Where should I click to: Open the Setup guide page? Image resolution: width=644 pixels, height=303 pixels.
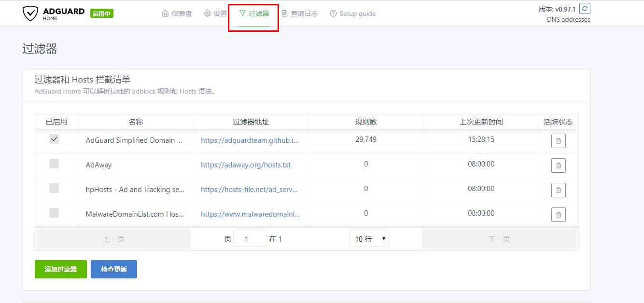(352, 14)
